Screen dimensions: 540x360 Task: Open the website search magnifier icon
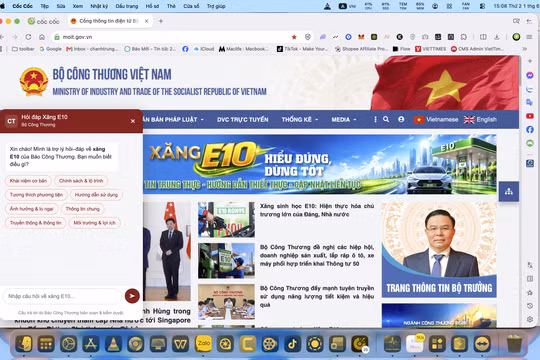[x=386, y=119]
